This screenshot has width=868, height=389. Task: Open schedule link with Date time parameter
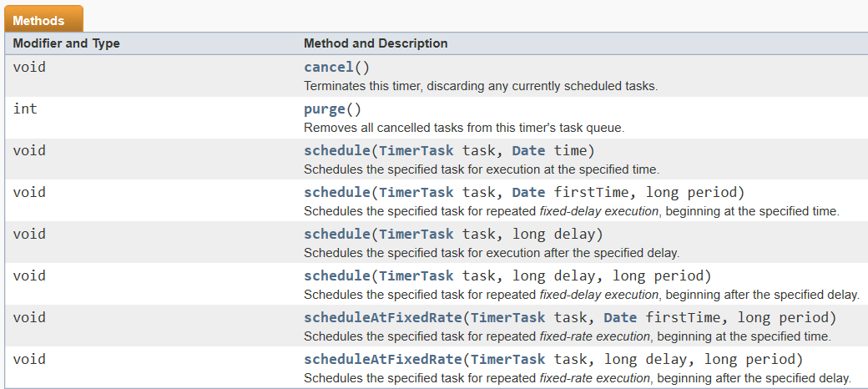point(336,150)
